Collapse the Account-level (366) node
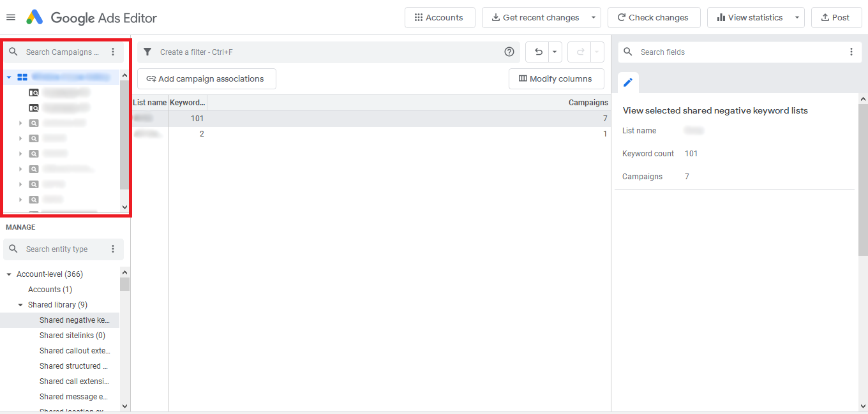The width and height of the screenshot is (868, 414). point(9,274)
